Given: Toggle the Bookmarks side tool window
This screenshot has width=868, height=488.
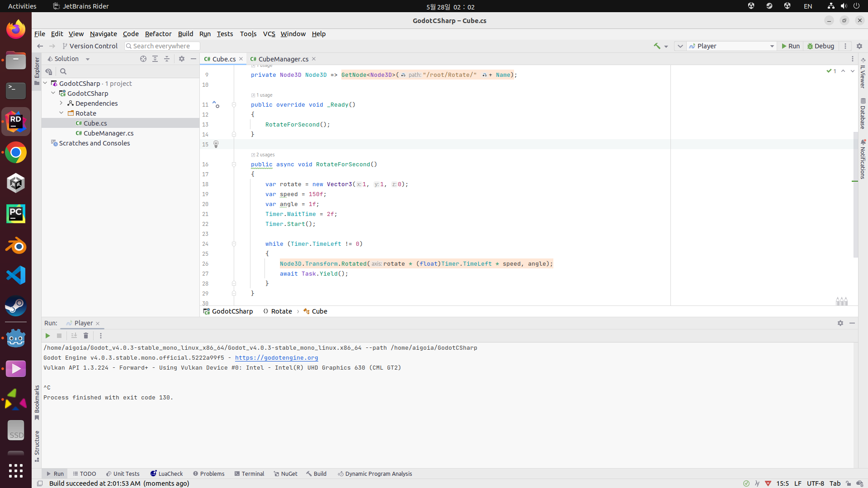Looking at the screenshot, I should click(x=37, y=403).
